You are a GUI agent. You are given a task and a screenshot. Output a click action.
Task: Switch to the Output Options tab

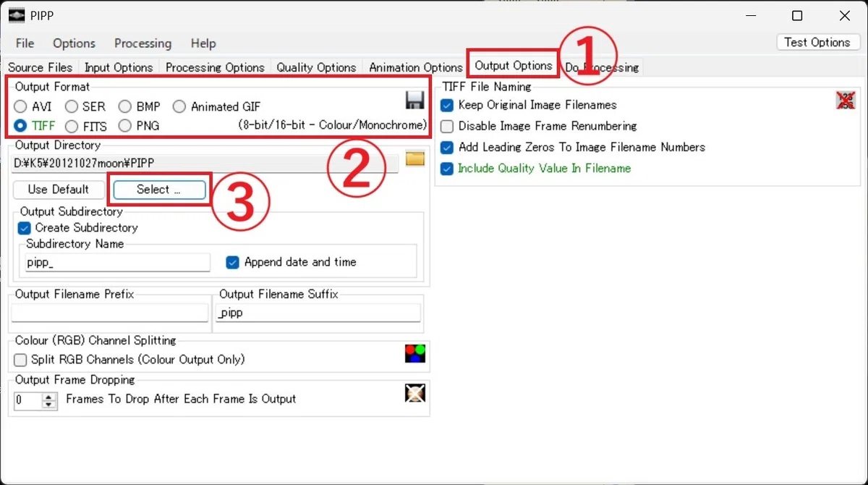(x=514, y=66)
